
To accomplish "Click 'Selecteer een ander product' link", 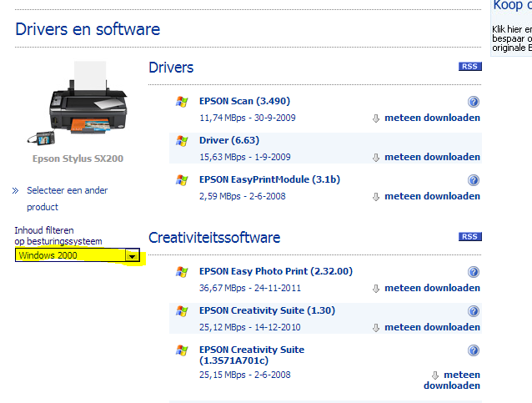I will [68, 199].
